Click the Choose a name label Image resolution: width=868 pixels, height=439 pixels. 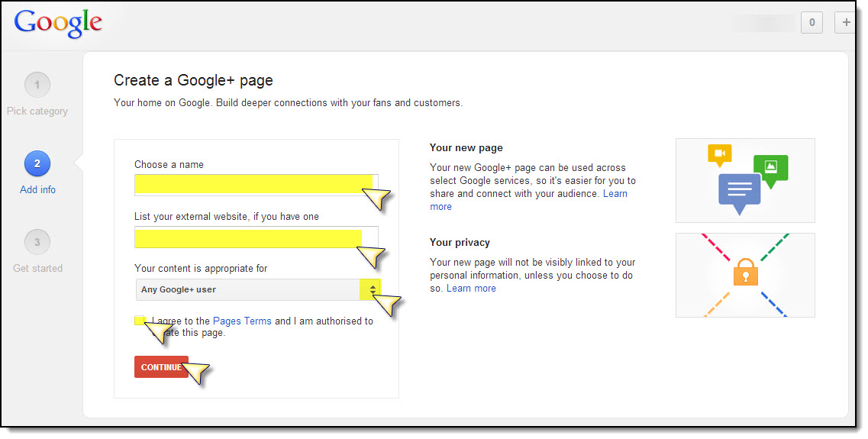click(x=169, y=164)
